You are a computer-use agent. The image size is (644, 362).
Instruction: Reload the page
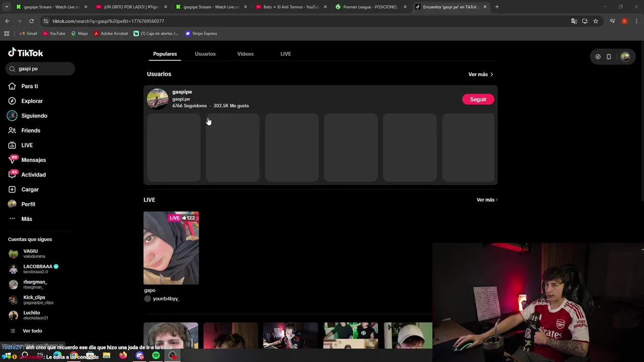click(x=31, y=21)
